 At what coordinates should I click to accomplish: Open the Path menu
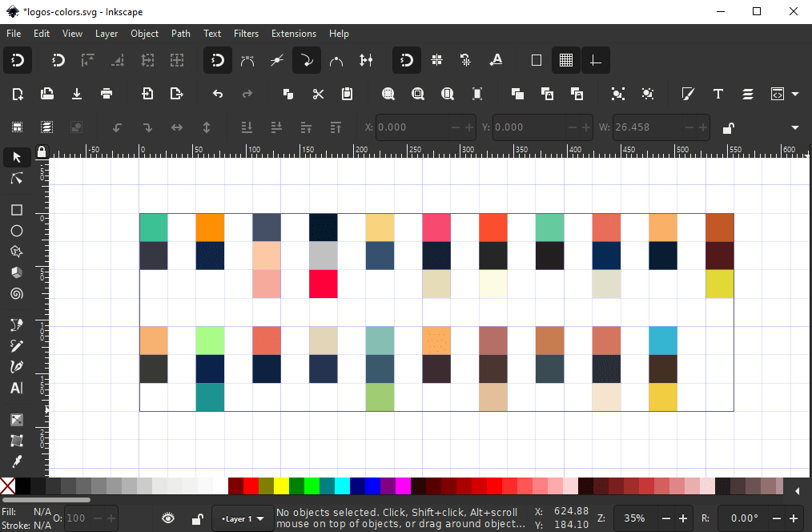181,34
